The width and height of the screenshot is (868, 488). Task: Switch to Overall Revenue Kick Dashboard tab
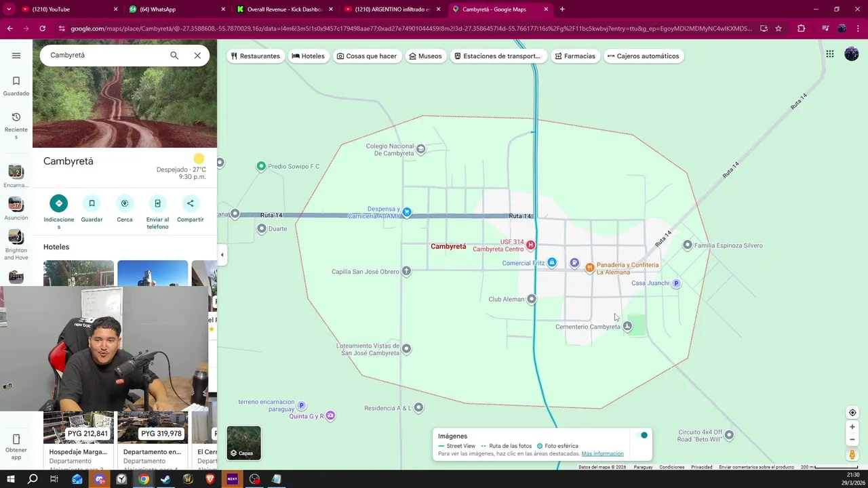(x=285, y=9)
